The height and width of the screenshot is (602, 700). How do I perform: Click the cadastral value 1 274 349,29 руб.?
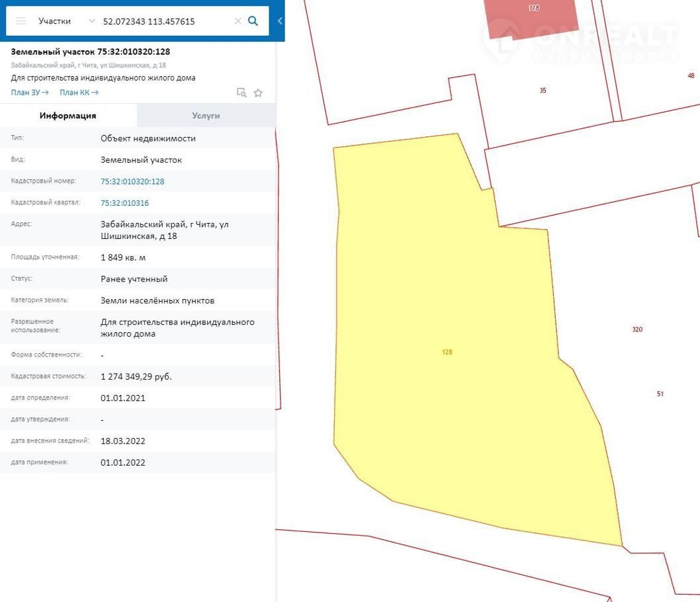[136, 376]
